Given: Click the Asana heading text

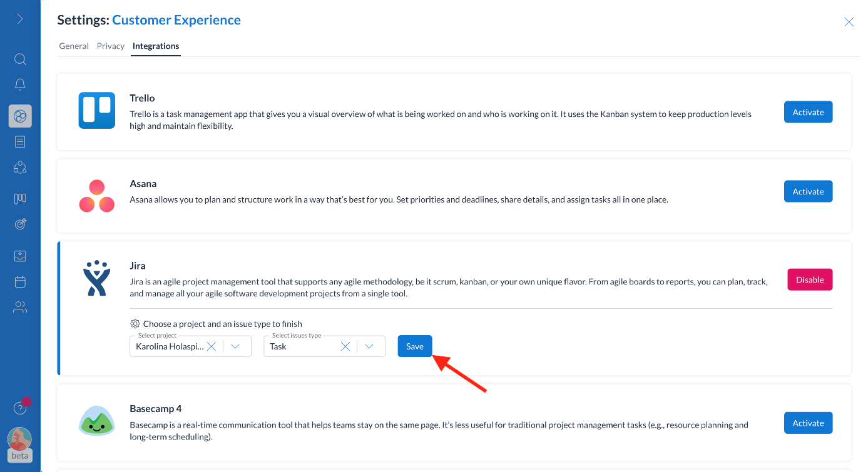Looking at the screenshot, I should pyautogui.click(x=143, y=184).
